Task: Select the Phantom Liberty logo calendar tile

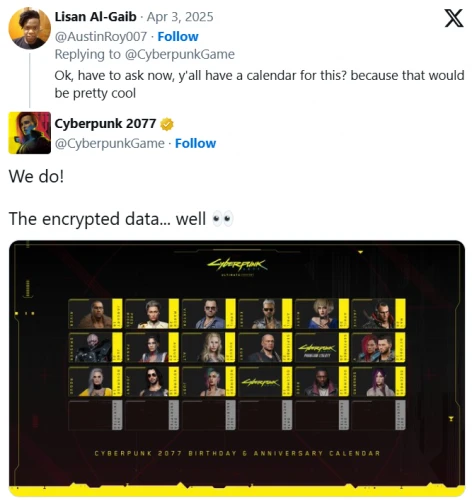Action: pyautogui.click(x=322, y=347)
